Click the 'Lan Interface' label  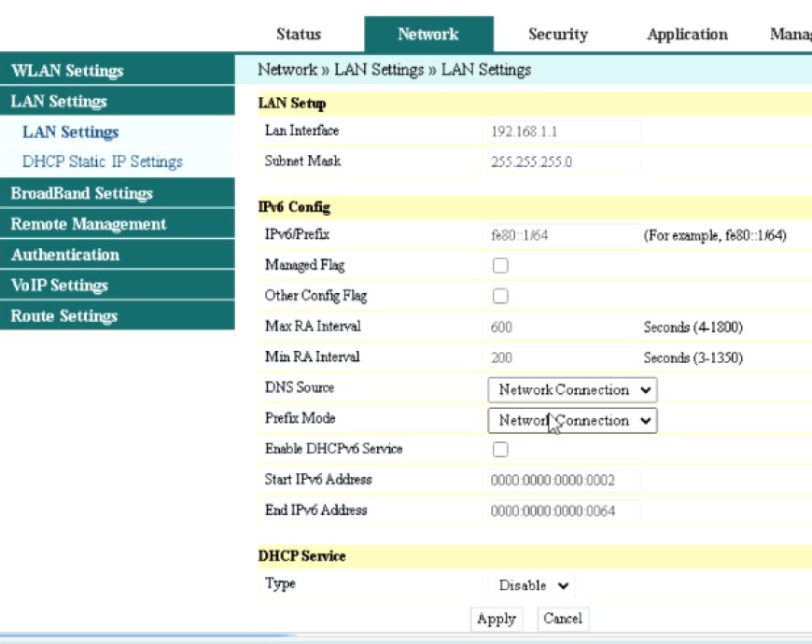click(301, 131)
